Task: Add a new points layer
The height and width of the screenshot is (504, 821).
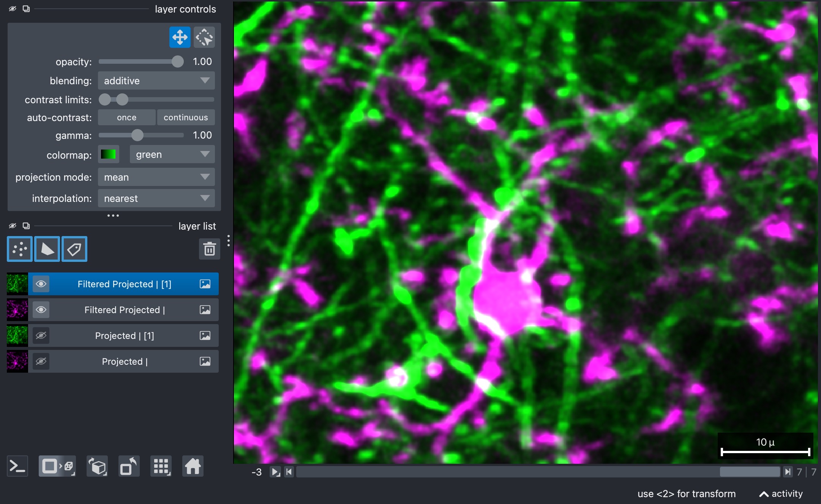Action: (20, 249)
